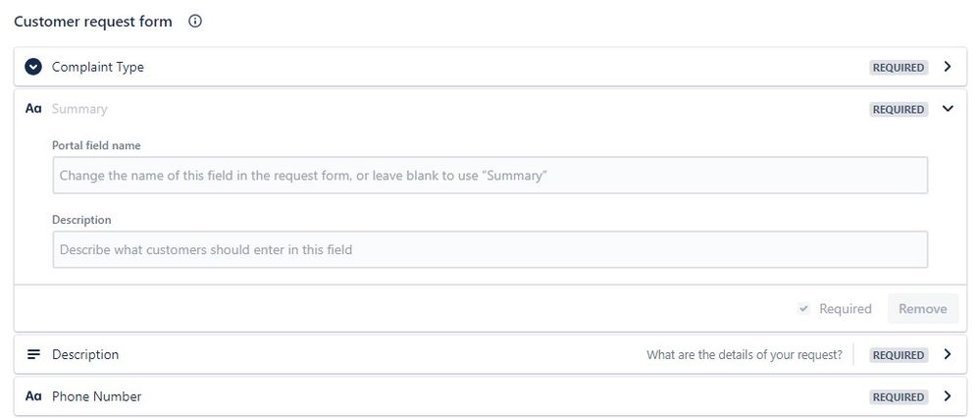Collapse the Summary field row

click(x=947, y=109)
